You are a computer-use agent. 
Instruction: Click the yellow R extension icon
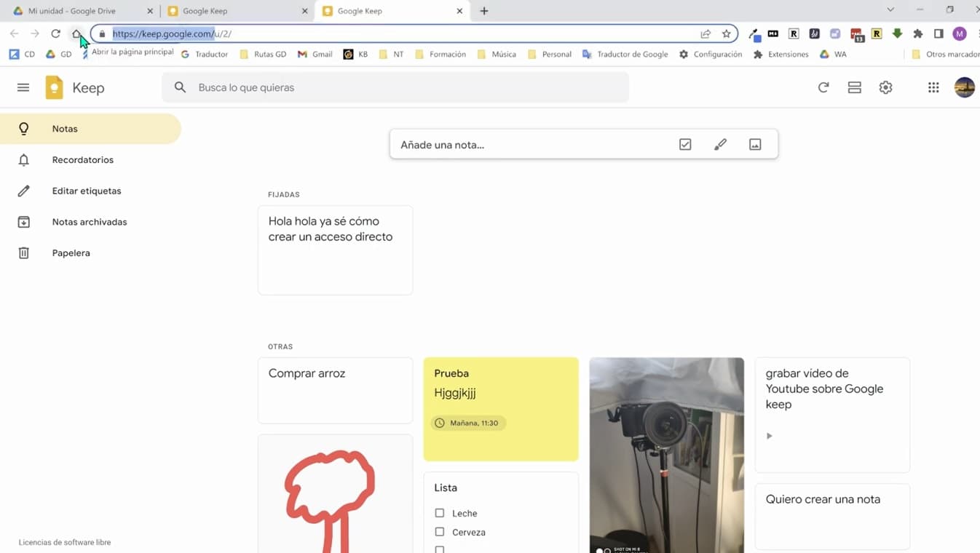[877, 33]
